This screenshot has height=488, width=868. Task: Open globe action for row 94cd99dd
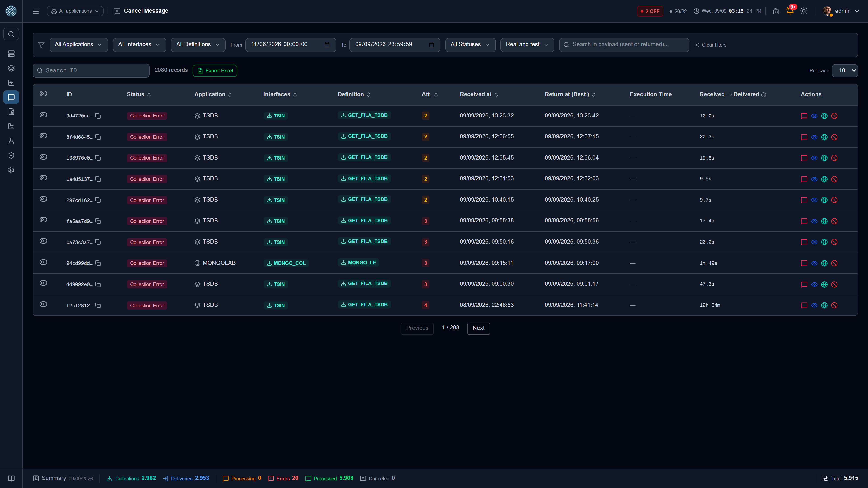click(x=824, y=263)
